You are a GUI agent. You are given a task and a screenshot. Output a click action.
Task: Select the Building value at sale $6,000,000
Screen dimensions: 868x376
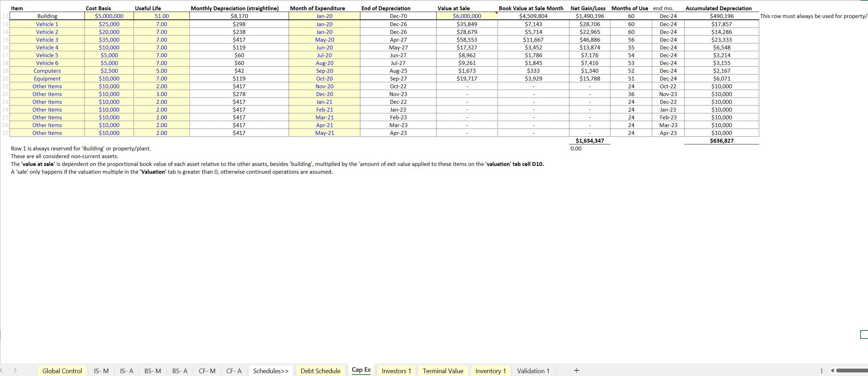tap(467, 16)
